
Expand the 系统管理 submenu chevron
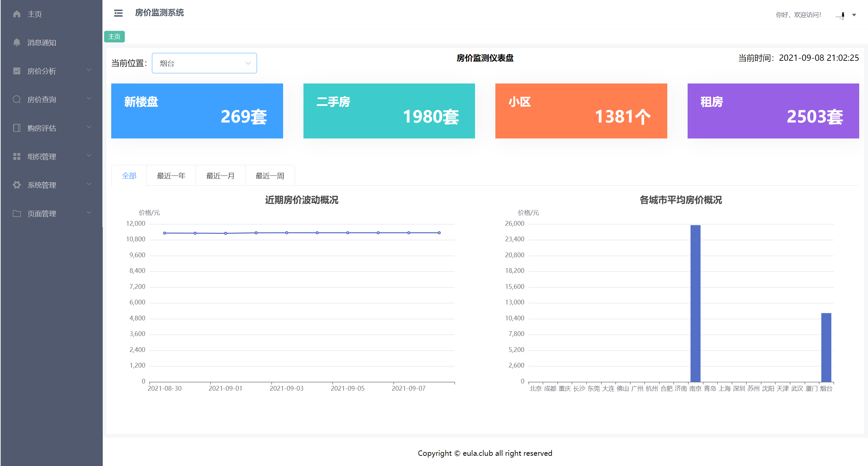89,184
